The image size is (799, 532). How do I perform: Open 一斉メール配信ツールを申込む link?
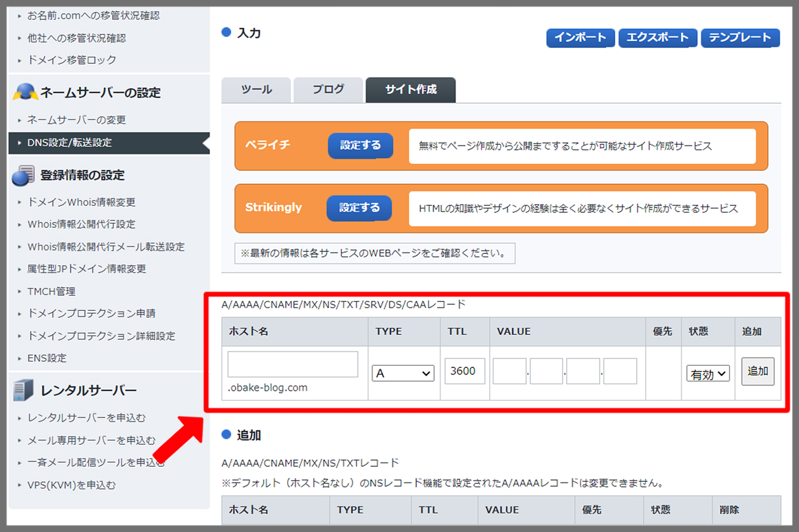click(x=96, y=462)
